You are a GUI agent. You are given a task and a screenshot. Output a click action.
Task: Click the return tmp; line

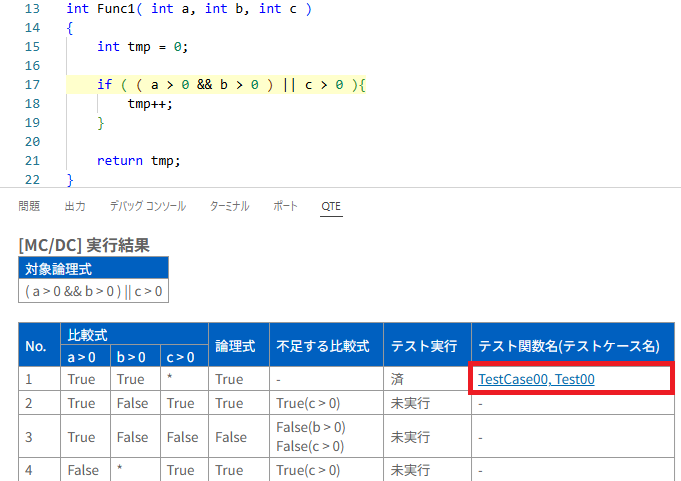coord(138,161)
